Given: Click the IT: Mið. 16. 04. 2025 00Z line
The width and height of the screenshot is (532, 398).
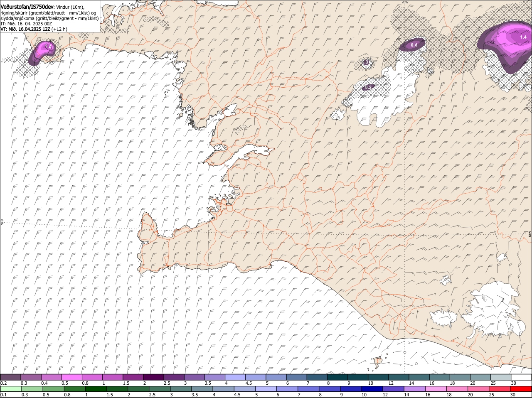Looking at the screenshot, I should click(x=26, y=24).
